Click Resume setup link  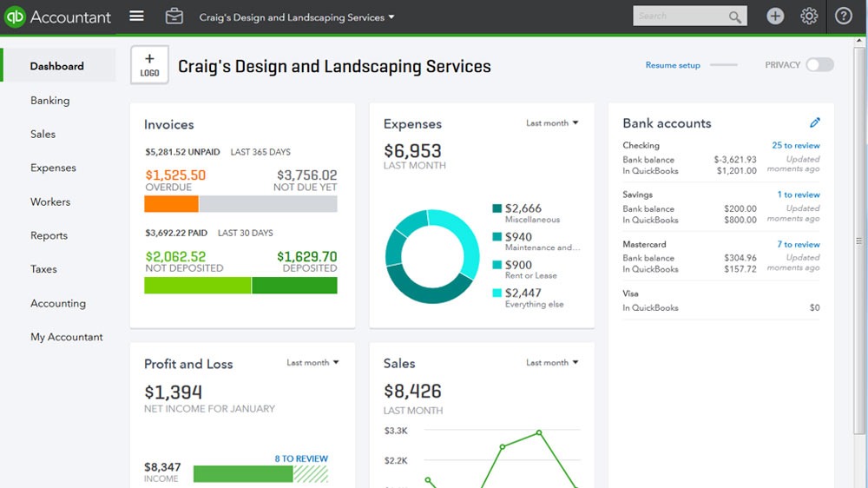[673, 65]
